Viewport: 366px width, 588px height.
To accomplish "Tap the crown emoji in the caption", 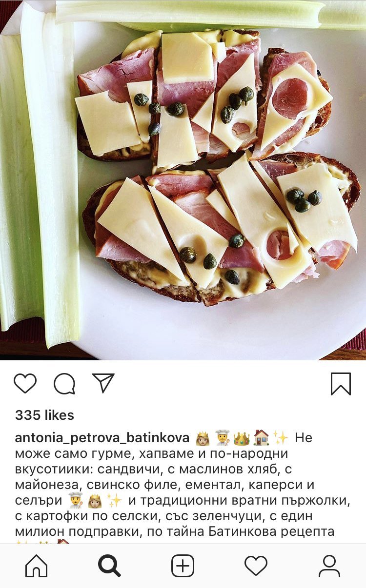I will 241,437.
